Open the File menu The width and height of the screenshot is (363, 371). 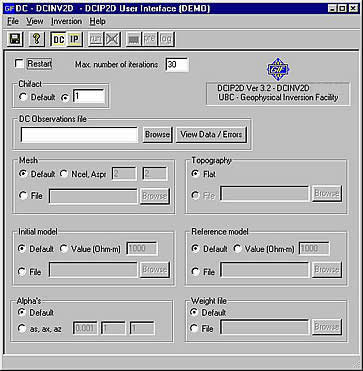(13, 21)
